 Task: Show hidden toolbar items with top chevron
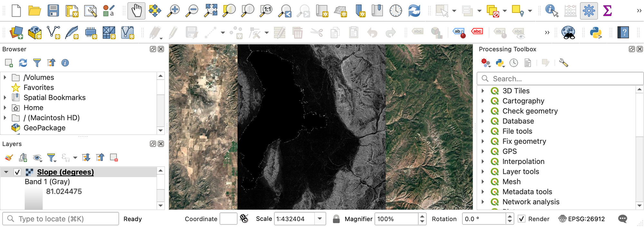[639, 11]
